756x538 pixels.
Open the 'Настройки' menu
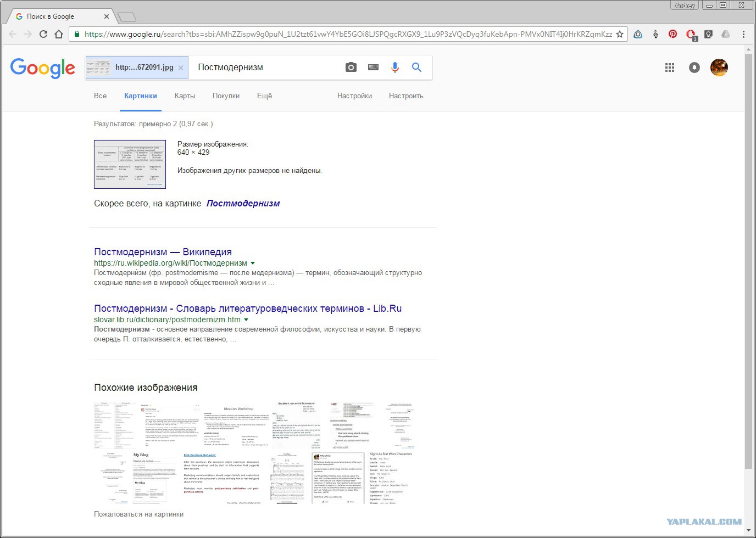[x=355, y=96]
